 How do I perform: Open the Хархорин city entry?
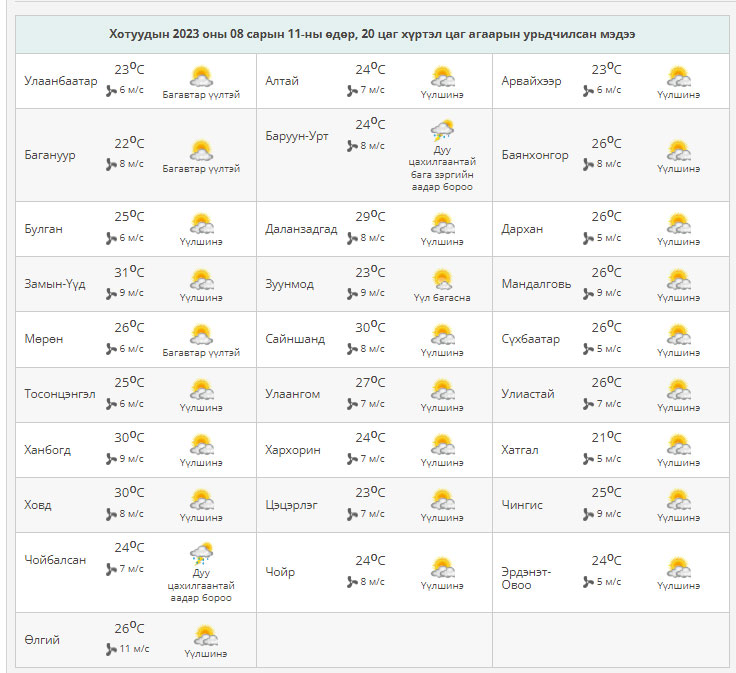(293, 450)
